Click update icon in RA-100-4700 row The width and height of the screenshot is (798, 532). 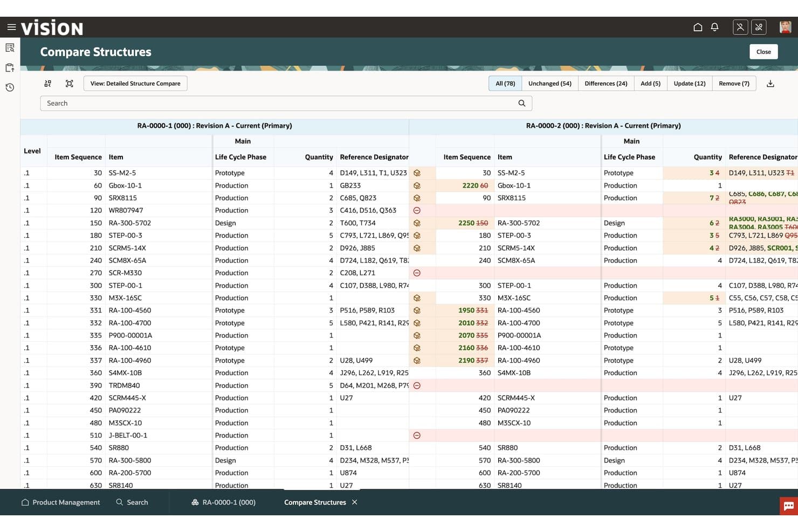[417, 323]
